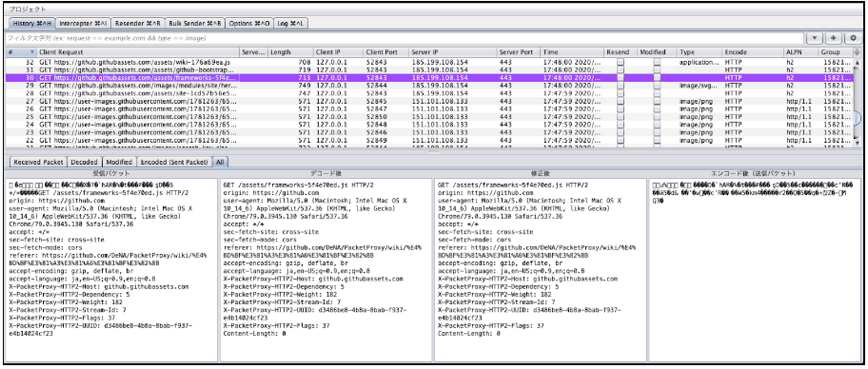Image resolution: width=868 pixels, height=369 pixels.
Task: Click inside the デコード後 decoded text area
Action: [x=325, y=269]
